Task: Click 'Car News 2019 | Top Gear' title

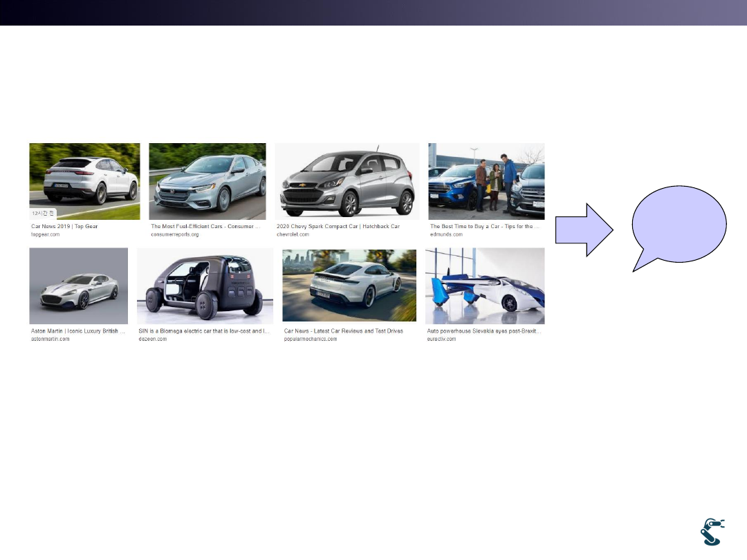Action: coord(64,226)
